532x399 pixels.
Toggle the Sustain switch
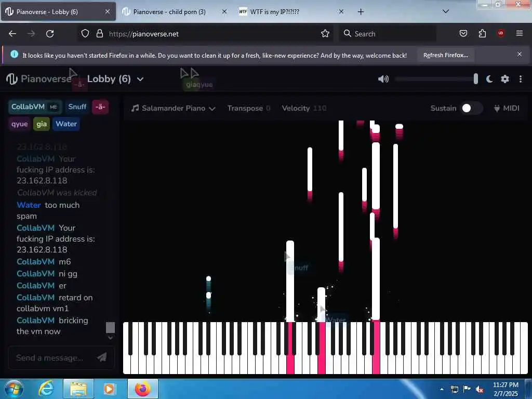pos(471,108)
